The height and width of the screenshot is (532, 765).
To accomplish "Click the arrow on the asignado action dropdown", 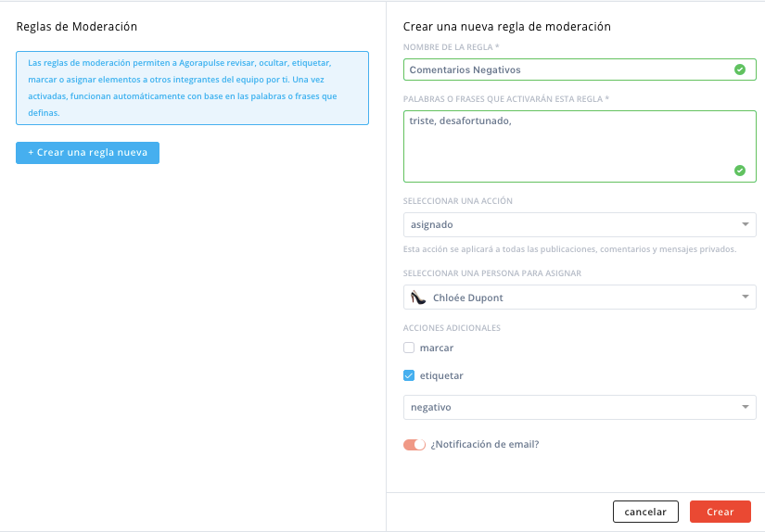I will [x=745, y=224].
